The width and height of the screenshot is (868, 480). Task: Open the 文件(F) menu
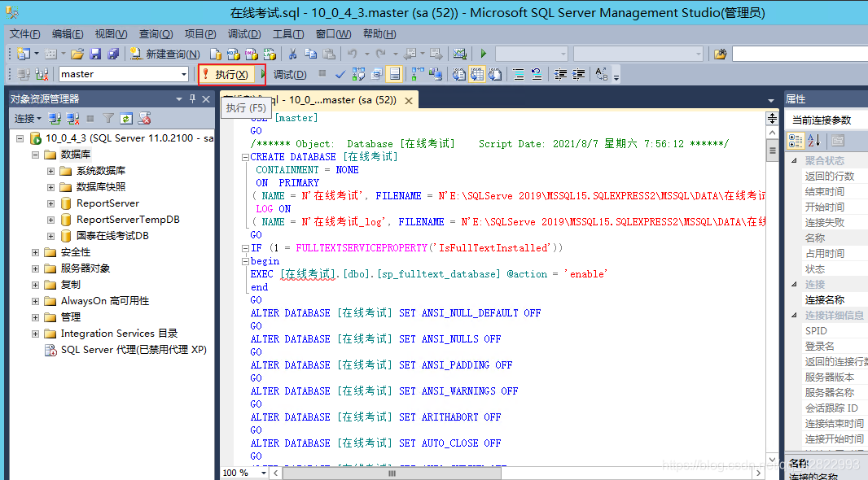[24, 33]
